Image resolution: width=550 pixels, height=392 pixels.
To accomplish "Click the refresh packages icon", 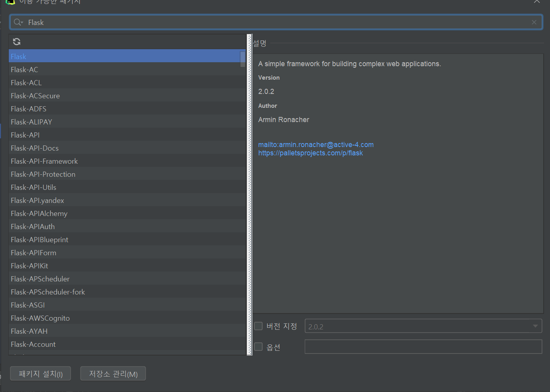I will coord(17,42).
